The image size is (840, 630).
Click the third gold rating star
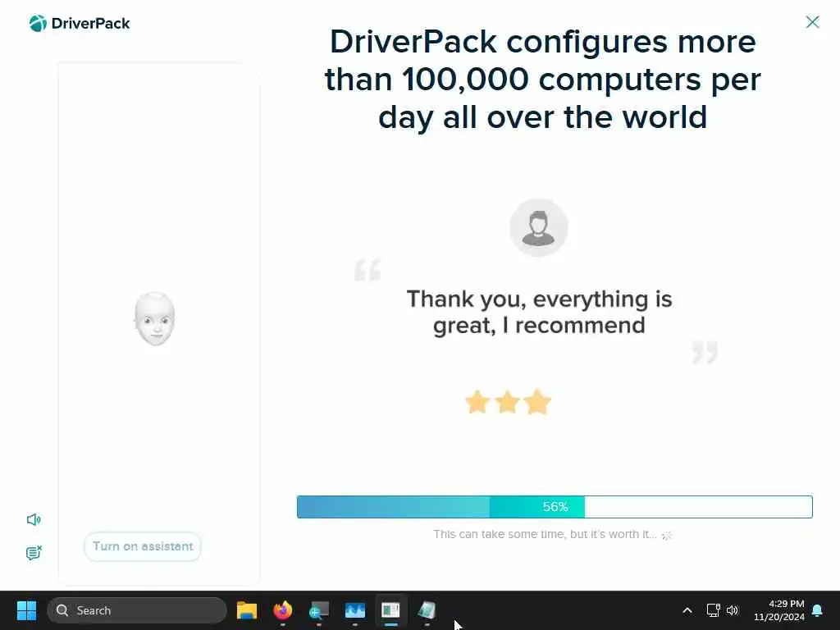click(x=537, y=402)
